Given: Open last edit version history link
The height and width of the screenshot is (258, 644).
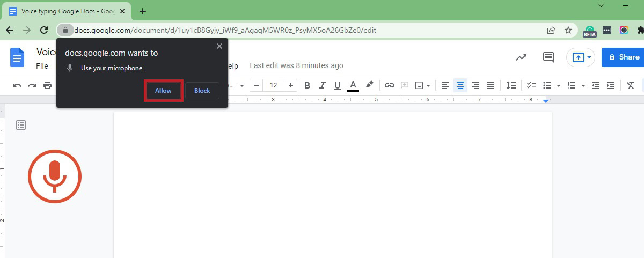Looking at the screenshot, I should coord(297,65).
